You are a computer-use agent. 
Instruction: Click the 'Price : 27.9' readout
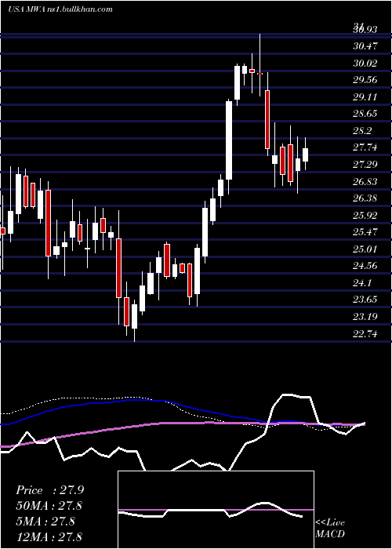click(49, 490)
